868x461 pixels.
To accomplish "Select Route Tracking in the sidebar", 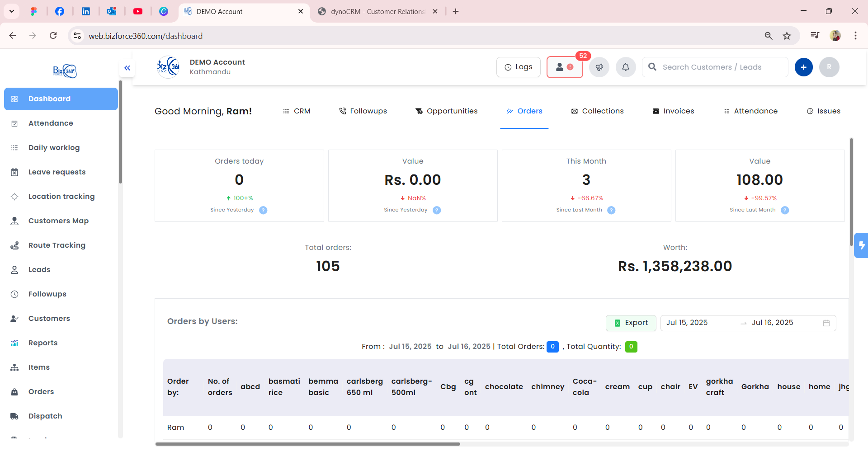I will (57, 245).
